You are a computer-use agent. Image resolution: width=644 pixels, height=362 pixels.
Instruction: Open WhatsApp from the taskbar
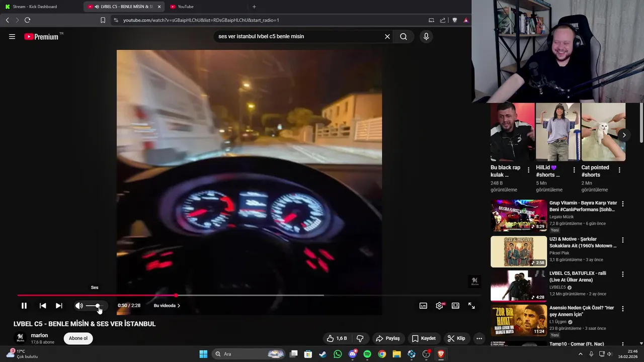coord(338,354)
